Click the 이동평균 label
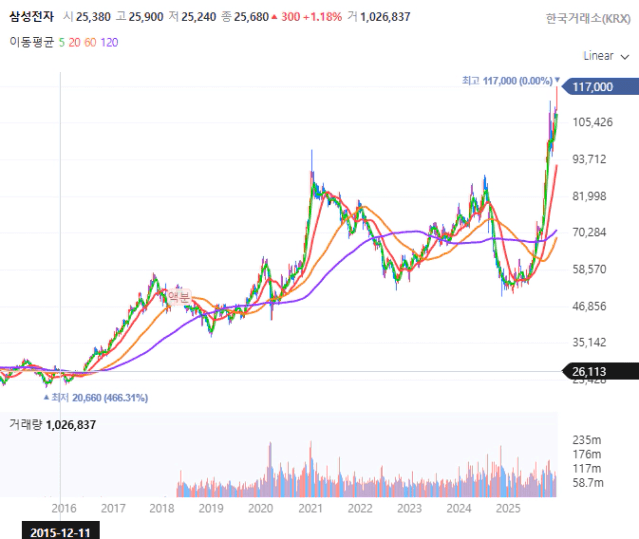This screenshot has height=539, width=639. [31, 42]
